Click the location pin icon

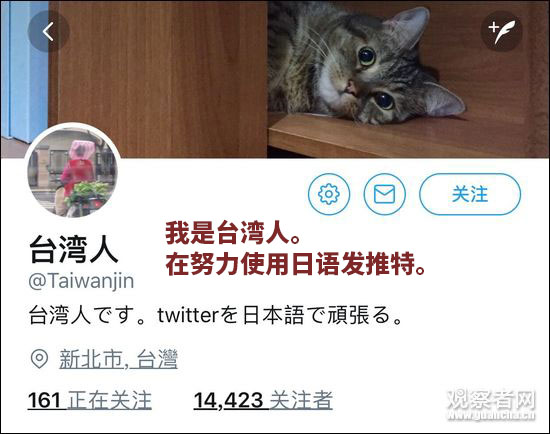(x=39, y=359)
